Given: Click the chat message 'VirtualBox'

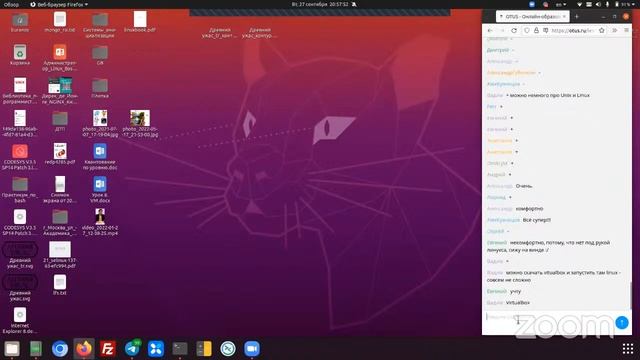Looking at the screenshot, I should 518,303.
